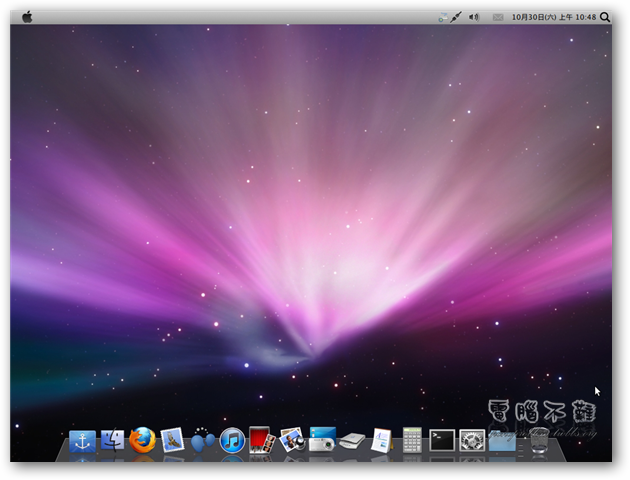Open the red film-strip video app

[262, 440]
